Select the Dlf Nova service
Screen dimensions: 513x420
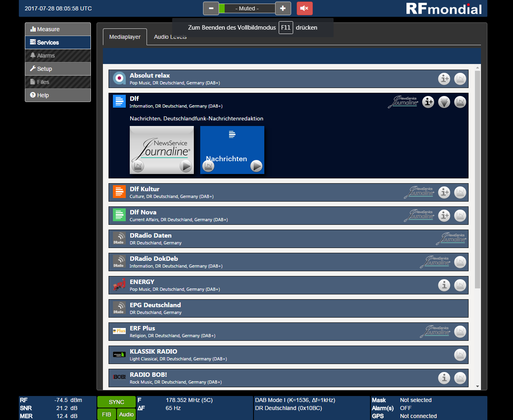pyautogui.click(x=288, y=216)
